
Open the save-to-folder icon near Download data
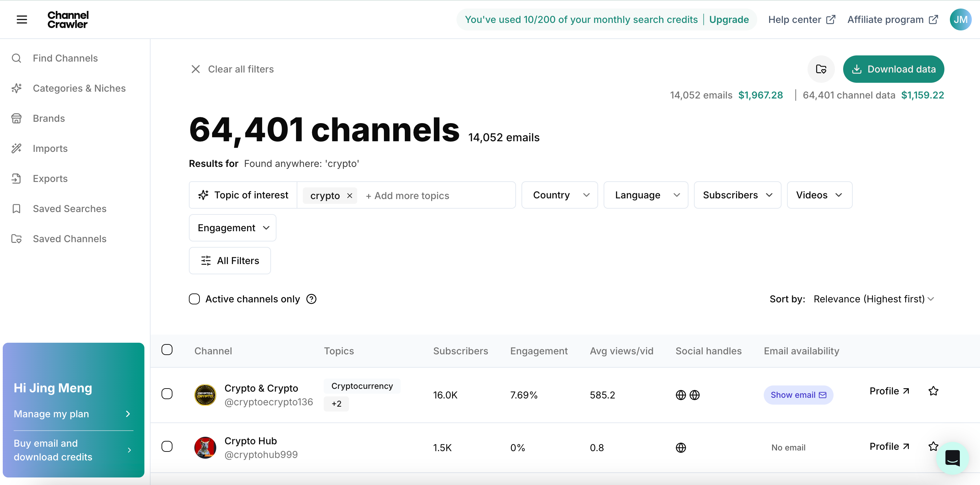click(x=821, y=69)
